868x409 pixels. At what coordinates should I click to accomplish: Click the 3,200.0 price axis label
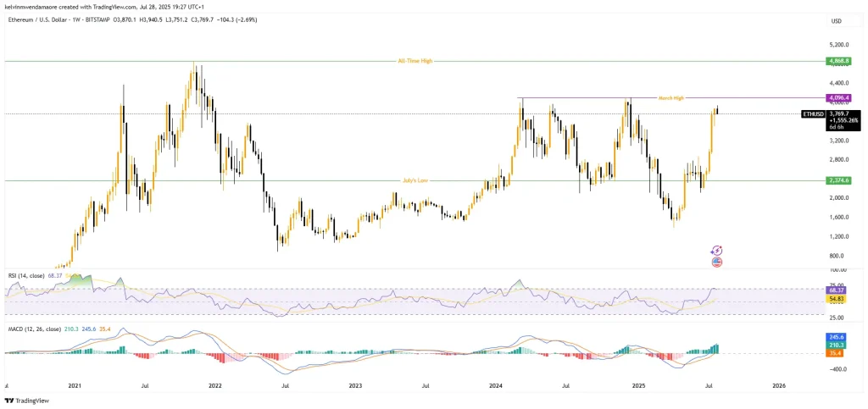click(x=840, y=141)
